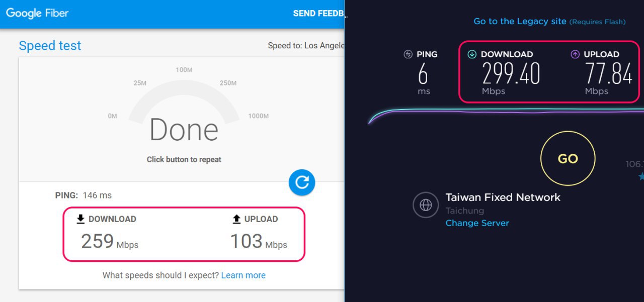Click the Google Fiber logo
Viewport: 644px width, 302px height.
37,14
